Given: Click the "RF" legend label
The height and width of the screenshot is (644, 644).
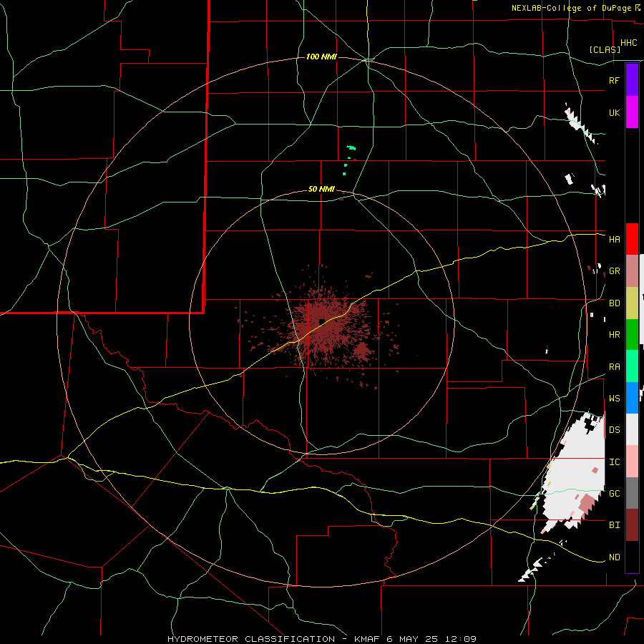Looking at the screenshot, I should [x=614, y=80].
